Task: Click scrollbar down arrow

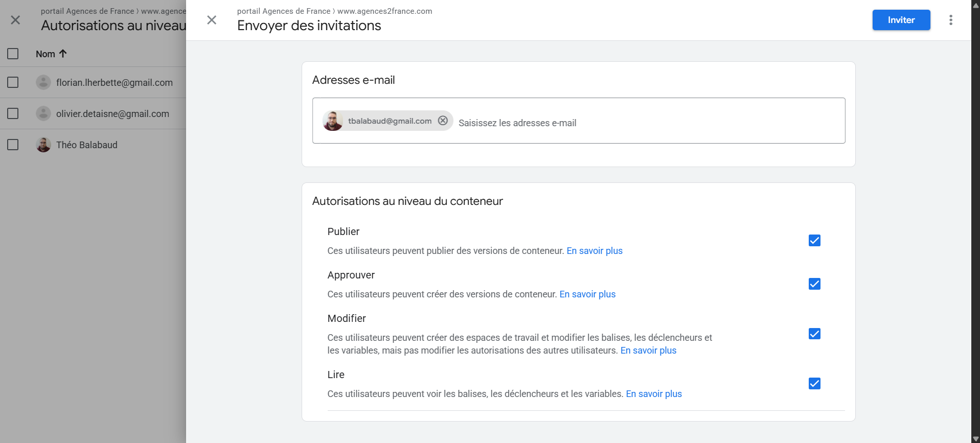Action: pyautogui.click(x=975, y=438)
